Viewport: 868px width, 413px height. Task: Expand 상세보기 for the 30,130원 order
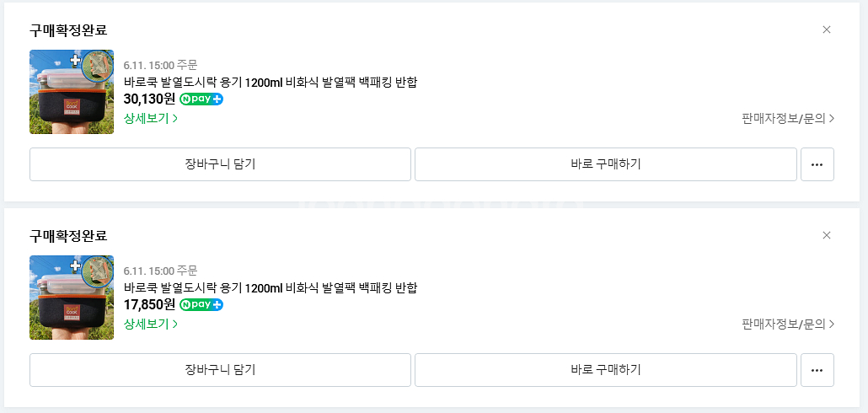point(151,118)
